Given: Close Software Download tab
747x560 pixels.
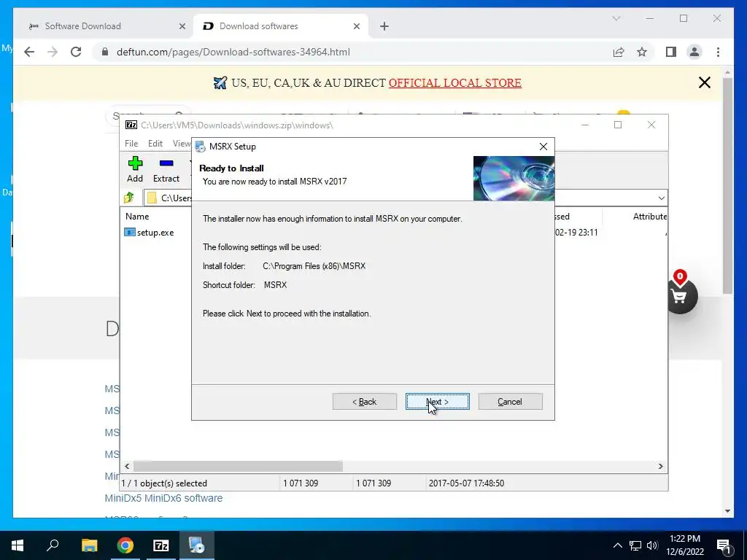Looking at the screenshot, I should 182,26.
